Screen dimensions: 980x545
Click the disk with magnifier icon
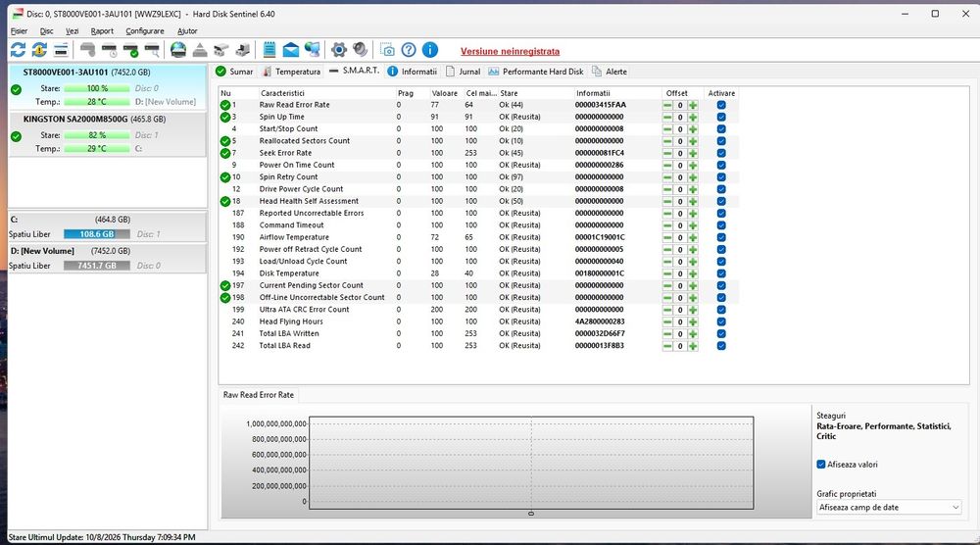(x=152, y=50)
